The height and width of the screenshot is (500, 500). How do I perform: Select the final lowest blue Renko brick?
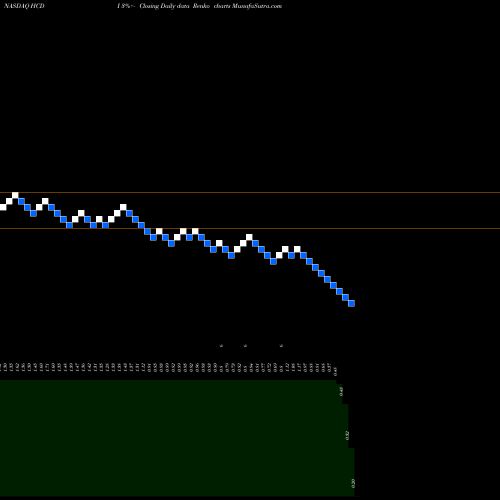[351, 303]
